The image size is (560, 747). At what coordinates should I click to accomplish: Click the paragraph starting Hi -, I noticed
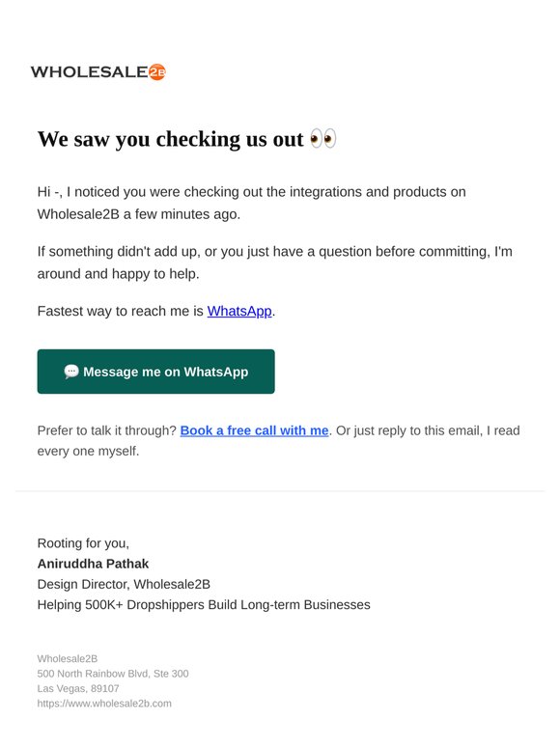(x=252, y=203)
